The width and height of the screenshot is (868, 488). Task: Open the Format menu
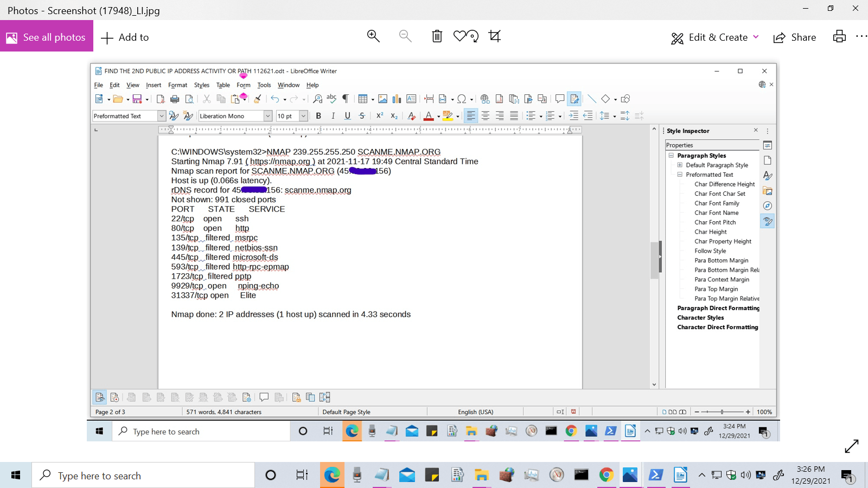pyautogui.click(x=177, y=85)
